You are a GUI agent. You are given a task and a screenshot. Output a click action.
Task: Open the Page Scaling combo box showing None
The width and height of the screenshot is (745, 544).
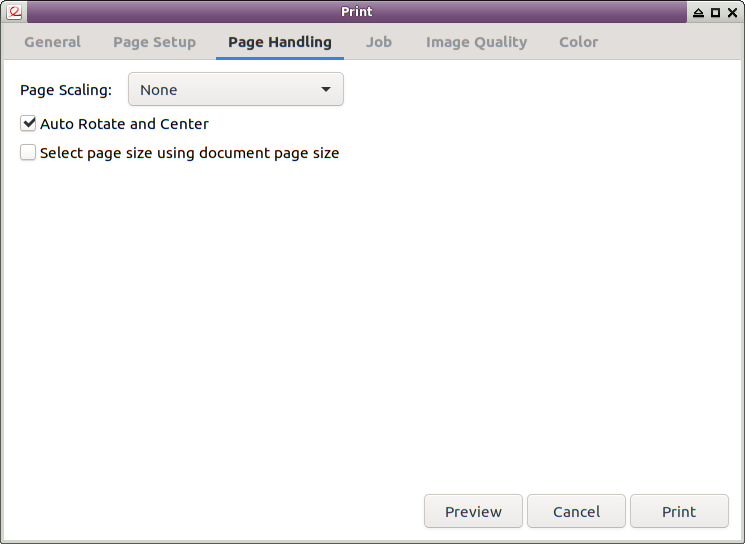tap(236, 89)
